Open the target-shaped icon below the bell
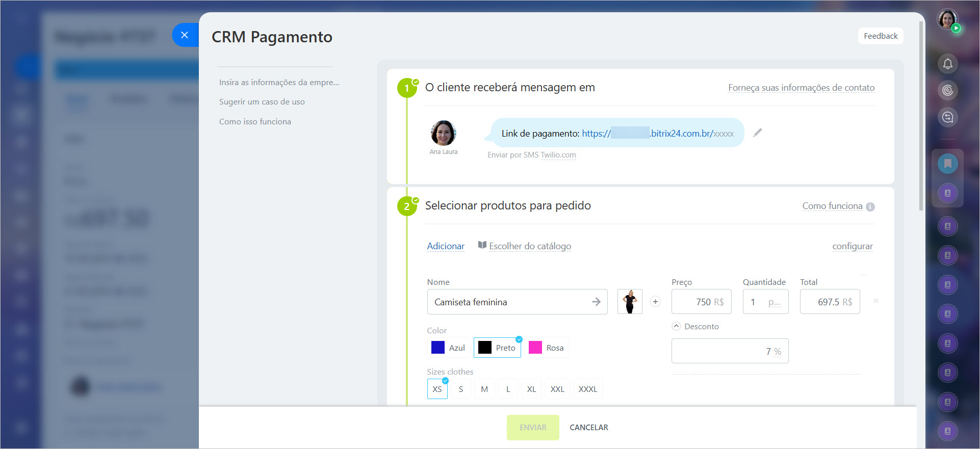Image resolution: width=980 pixels, height=449 pixels. (x=948, y=90)
